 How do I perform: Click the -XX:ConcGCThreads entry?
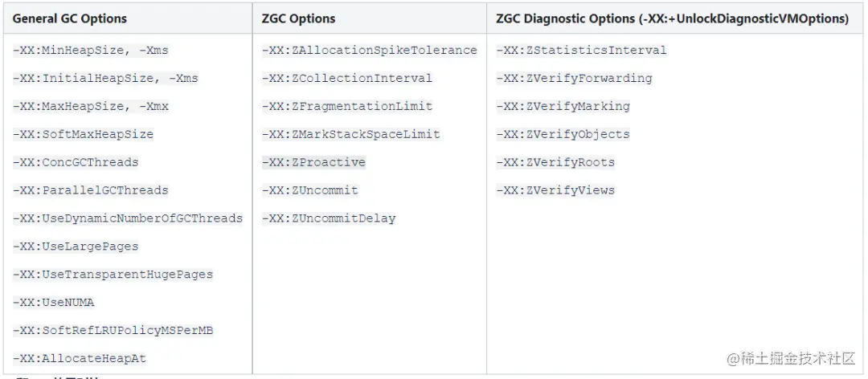click(76, 163)
